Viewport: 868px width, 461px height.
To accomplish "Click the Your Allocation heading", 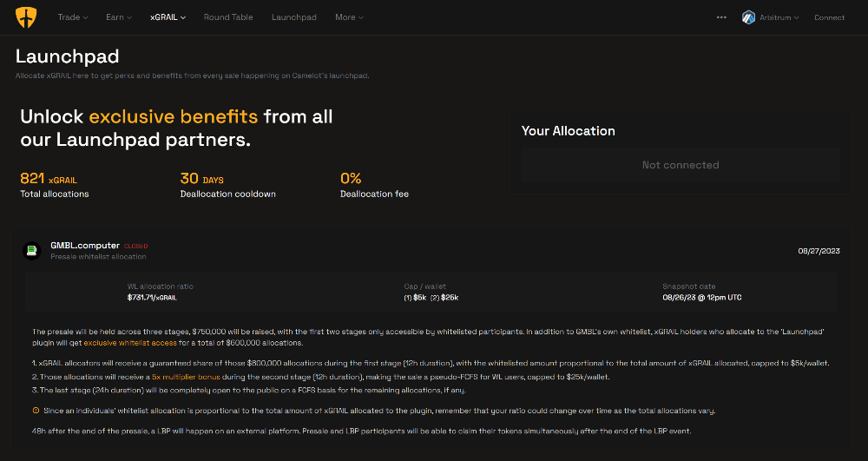I will coord(568,130).
